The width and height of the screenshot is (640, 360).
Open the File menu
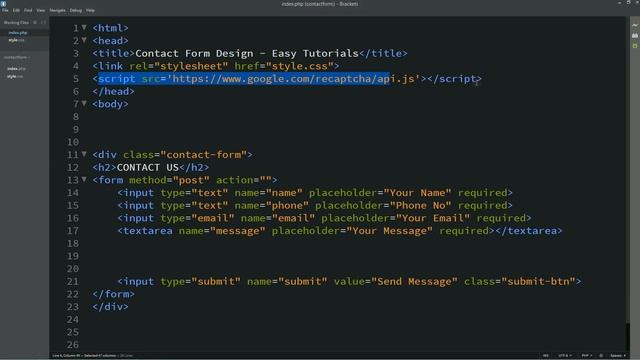5,10
